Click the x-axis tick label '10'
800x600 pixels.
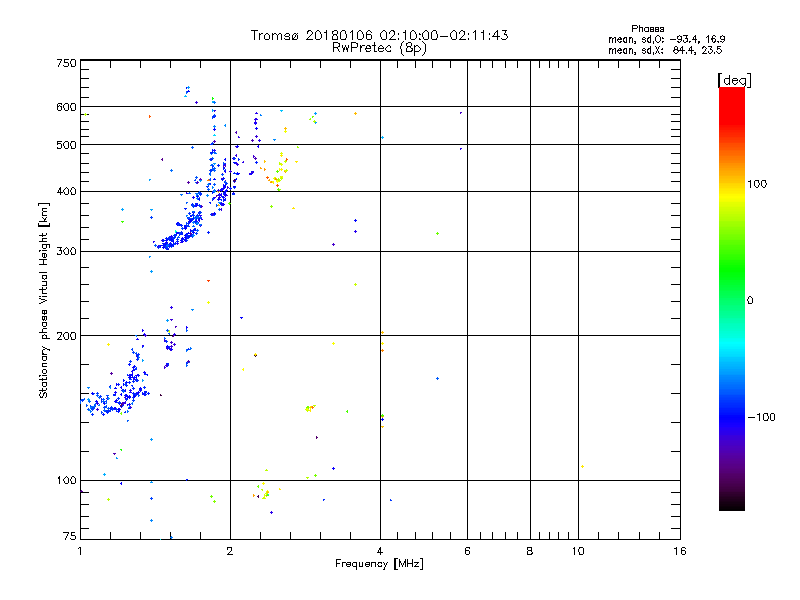click(578, 551)
